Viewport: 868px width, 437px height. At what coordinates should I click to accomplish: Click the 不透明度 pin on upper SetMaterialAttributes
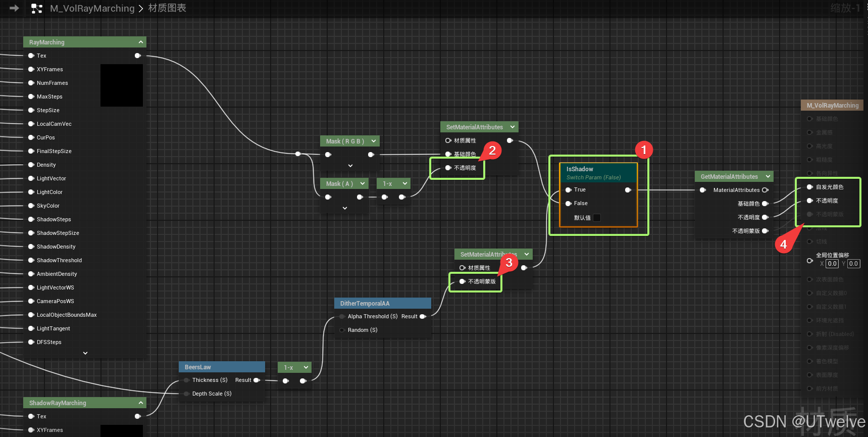point(448,168)
